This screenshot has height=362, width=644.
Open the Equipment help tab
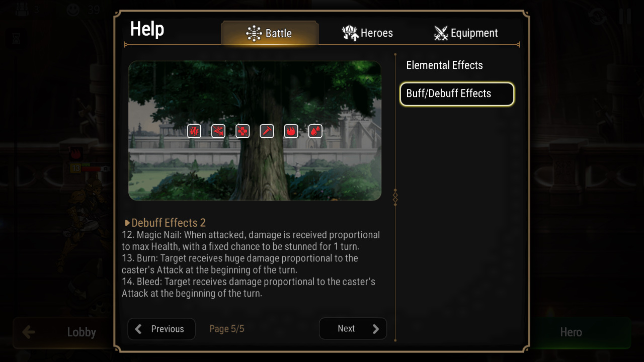pos(466,33)
